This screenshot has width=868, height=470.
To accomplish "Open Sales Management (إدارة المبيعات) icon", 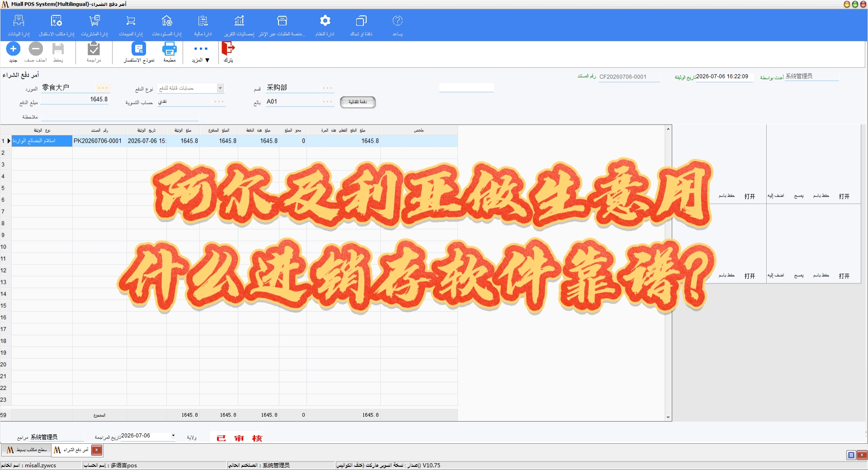I will 131,25.
